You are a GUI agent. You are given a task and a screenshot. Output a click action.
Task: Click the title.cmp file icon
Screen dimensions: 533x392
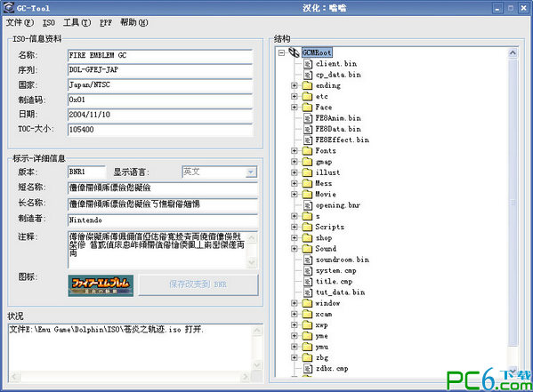tap(308, 282)
